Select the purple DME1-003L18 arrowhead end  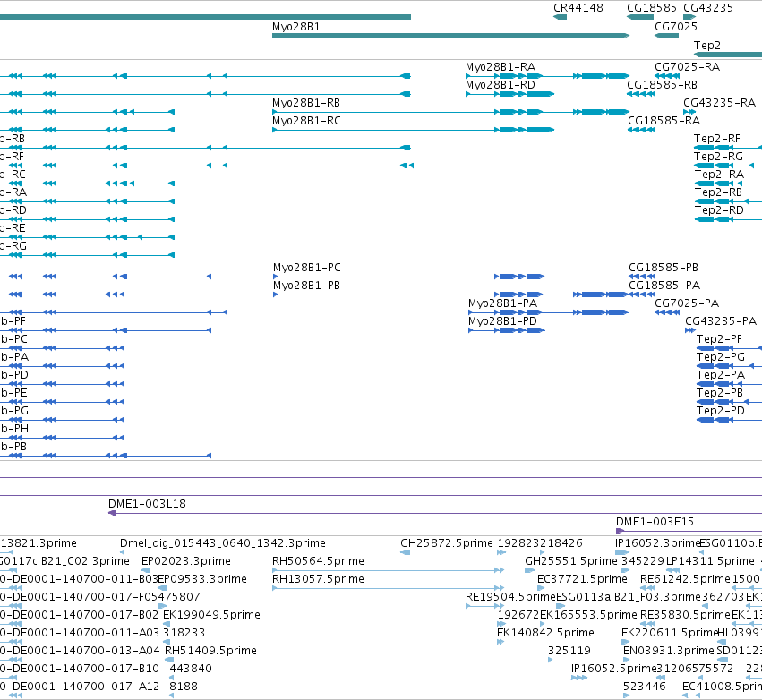(112, 513)
